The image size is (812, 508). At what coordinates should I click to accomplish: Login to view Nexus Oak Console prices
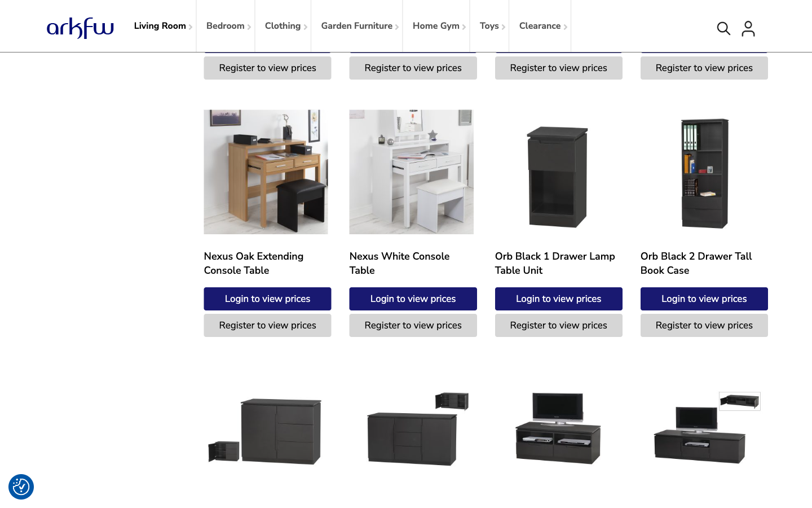coord(267,299)
